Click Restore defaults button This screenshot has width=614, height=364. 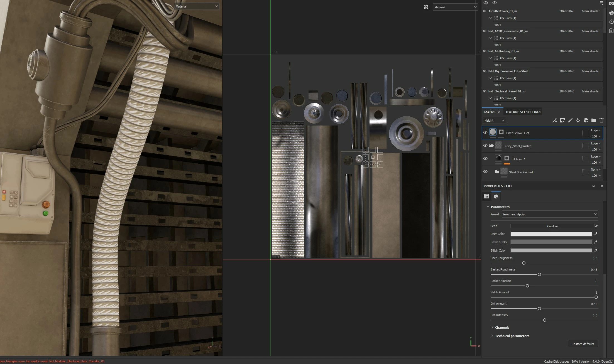coord(583,344)
